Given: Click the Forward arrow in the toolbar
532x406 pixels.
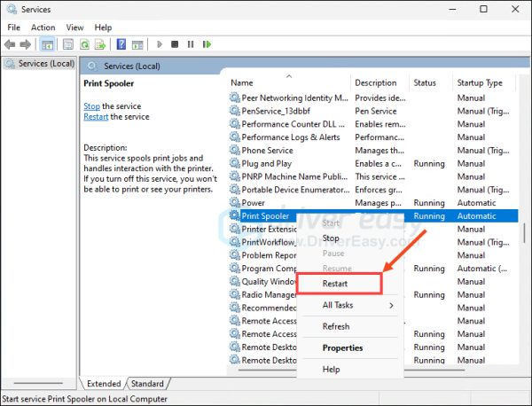Looking at the screenshot, I should pyautogui.click(x=26, y=44).
